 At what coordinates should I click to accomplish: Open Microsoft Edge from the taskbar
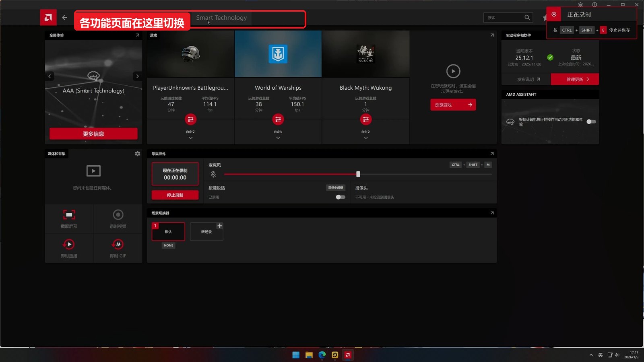tap(322, 355)
